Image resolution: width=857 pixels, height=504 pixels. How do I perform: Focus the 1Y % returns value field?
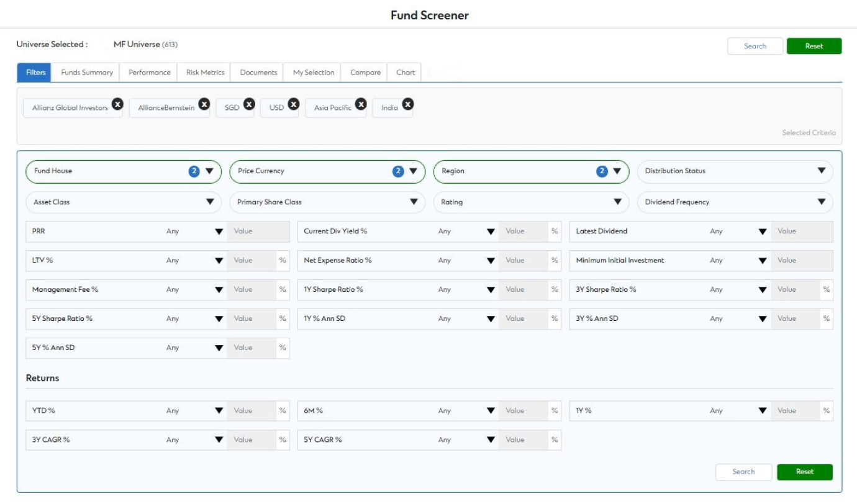tap(796, 411)
